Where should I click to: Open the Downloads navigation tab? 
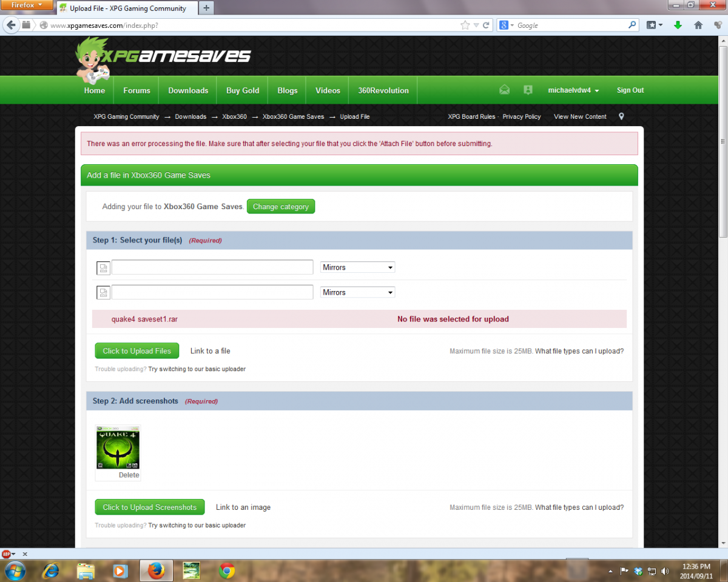[x=188, y=90]
